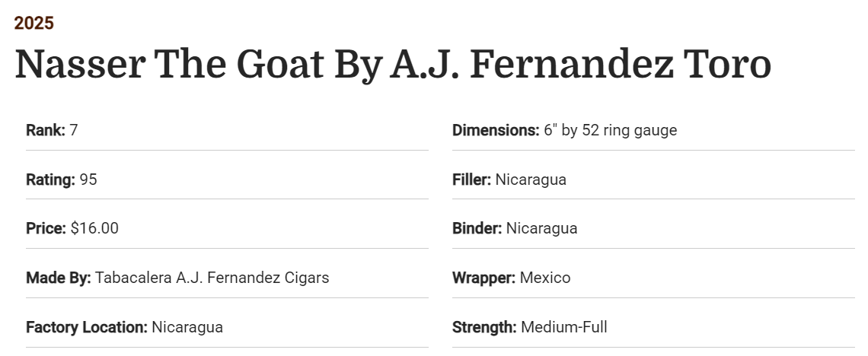Click the Binder value Nicaragua

[x=541, y=228]
